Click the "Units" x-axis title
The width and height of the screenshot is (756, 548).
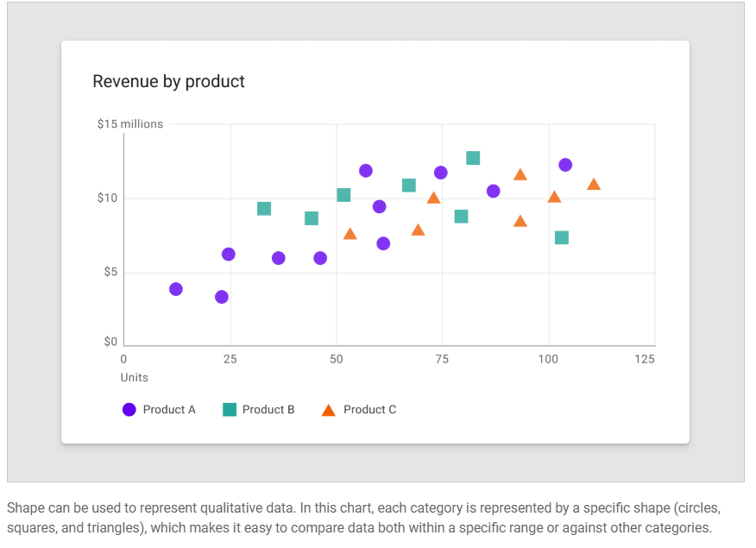[x=134, y=377]
